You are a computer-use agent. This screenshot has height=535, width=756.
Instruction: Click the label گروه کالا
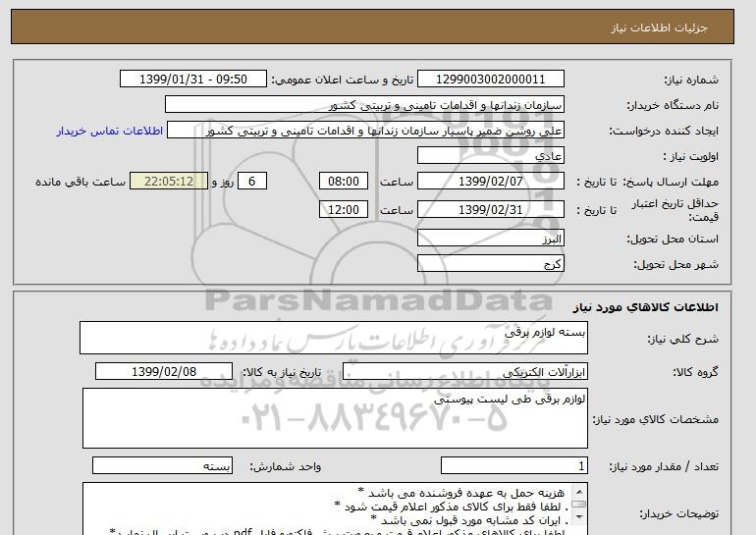click(x=696, y=372)
